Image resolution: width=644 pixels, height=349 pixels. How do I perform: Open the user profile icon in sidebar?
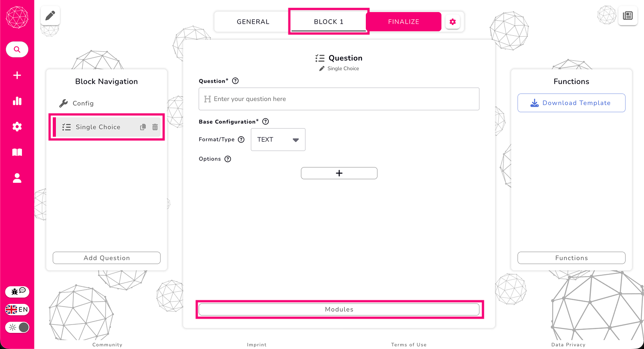click(x=17, y=178)
